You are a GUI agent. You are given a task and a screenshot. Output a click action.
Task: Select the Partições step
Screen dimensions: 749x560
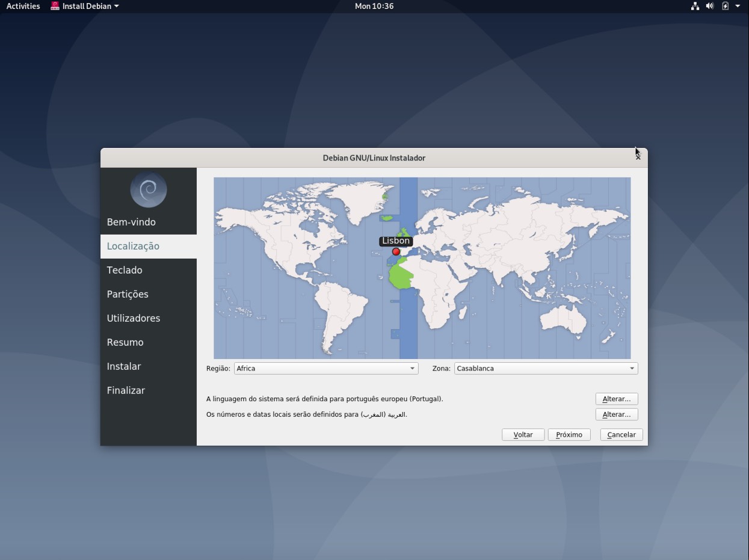click(127, 294)
